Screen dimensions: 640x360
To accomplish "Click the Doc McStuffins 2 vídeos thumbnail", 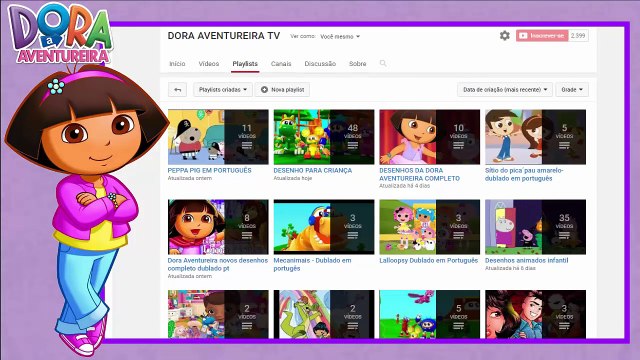I will pos(218,314).
